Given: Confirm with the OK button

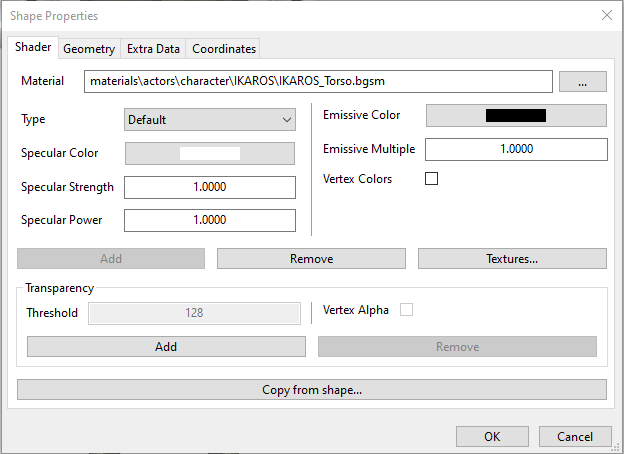Looking at the screenshot, I should point(492,437).
